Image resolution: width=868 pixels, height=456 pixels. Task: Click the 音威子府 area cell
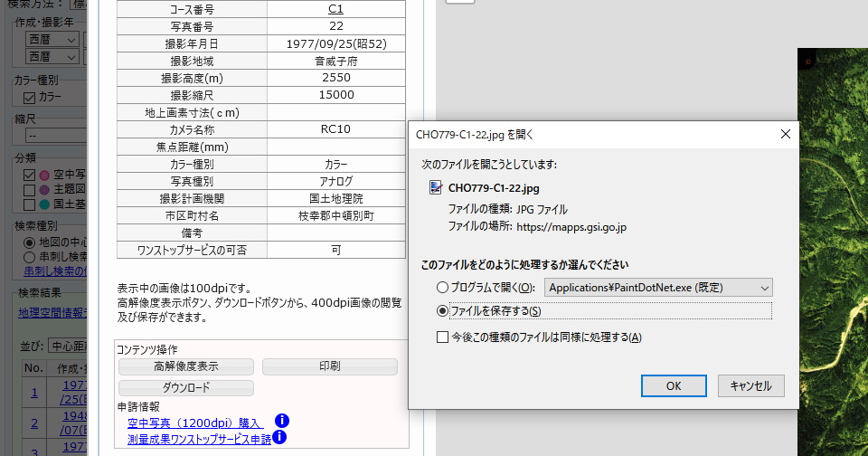tap(336, 61)
